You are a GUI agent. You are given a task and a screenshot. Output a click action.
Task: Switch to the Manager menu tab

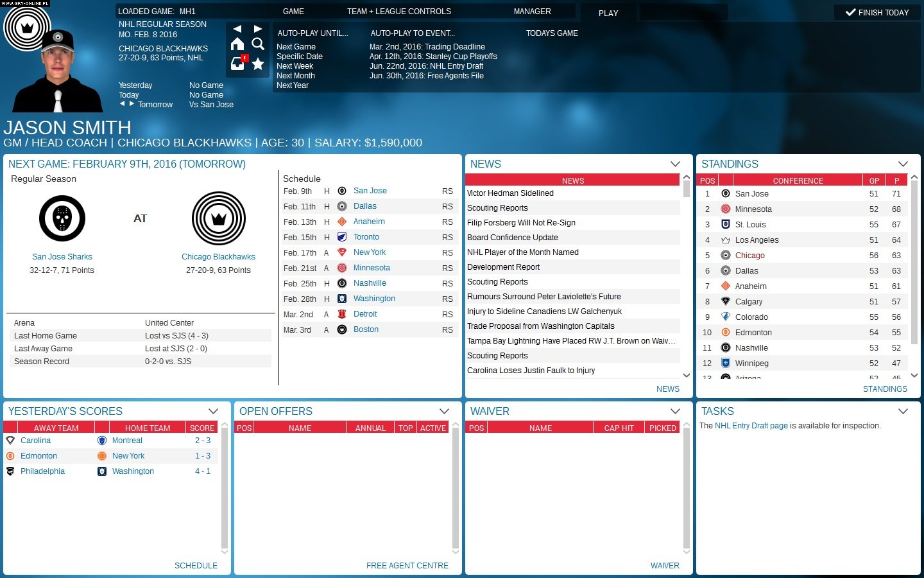tap(532, 11)
